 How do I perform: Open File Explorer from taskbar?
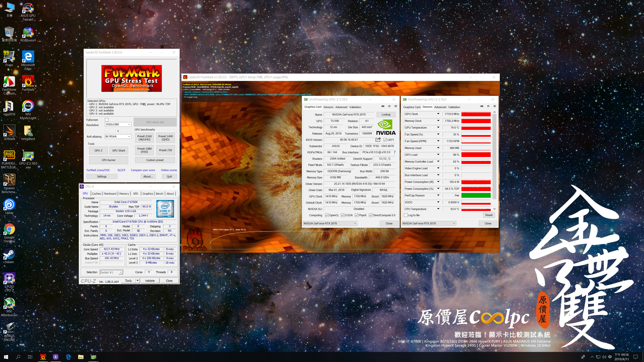tap(81, 357)
